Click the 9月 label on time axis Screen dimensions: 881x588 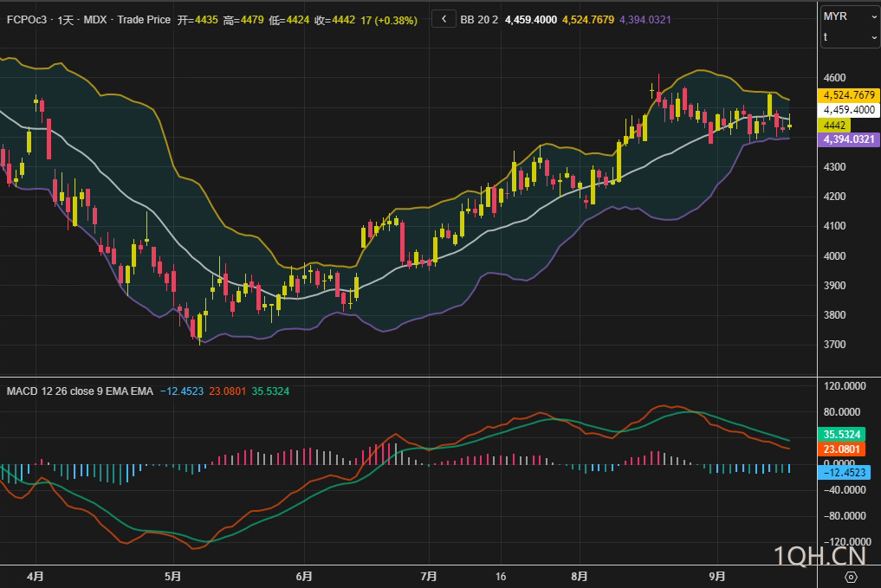(x=716, y=576)
